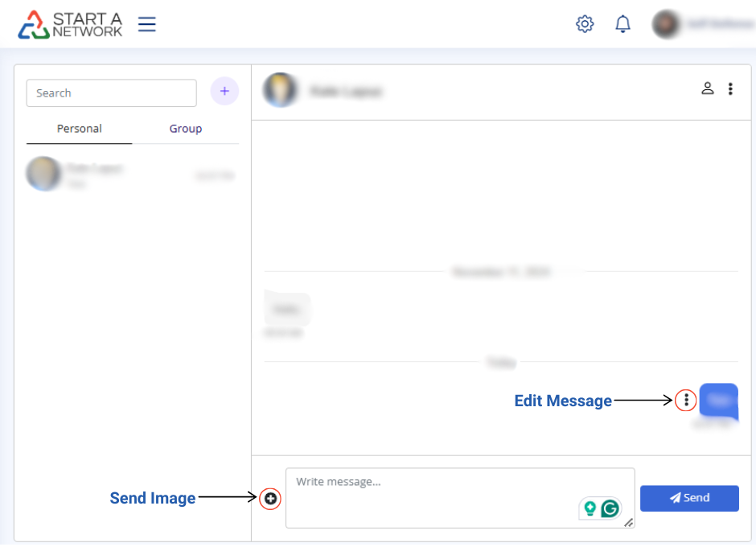756x547 pixels.
Task: Click the contact avatar in chat header
Action: click(281, 90)
